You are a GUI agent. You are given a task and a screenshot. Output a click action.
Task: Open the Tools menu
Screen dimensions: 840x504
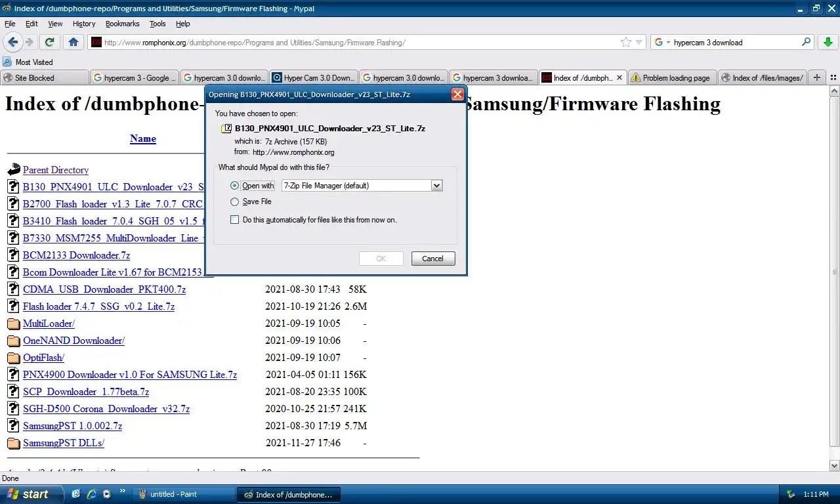tap(157, 24)
